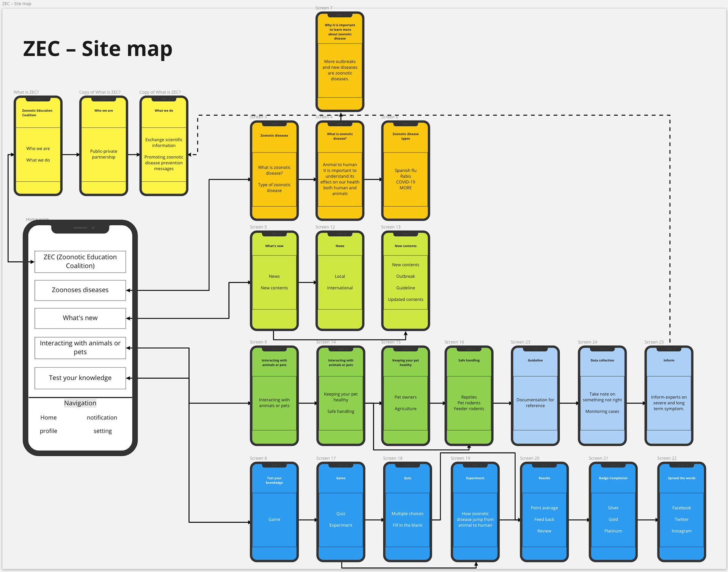Click 'Updated contents' in Screen 13

coord(406,300)
